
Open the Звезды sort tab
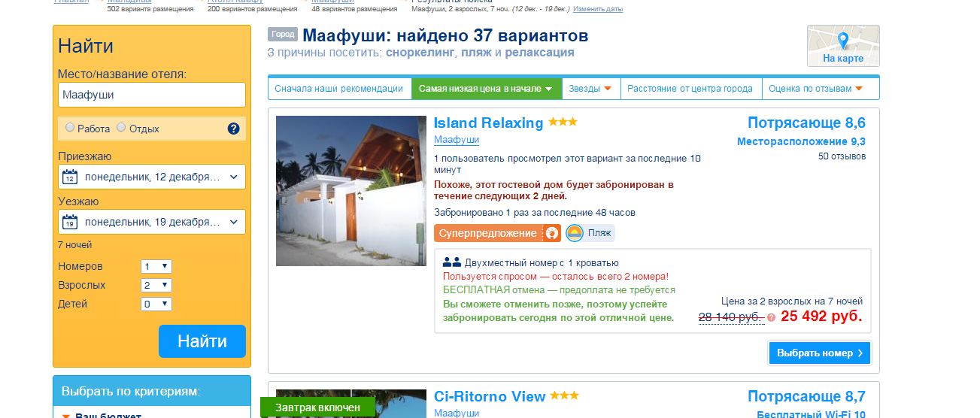click(590, 89)
